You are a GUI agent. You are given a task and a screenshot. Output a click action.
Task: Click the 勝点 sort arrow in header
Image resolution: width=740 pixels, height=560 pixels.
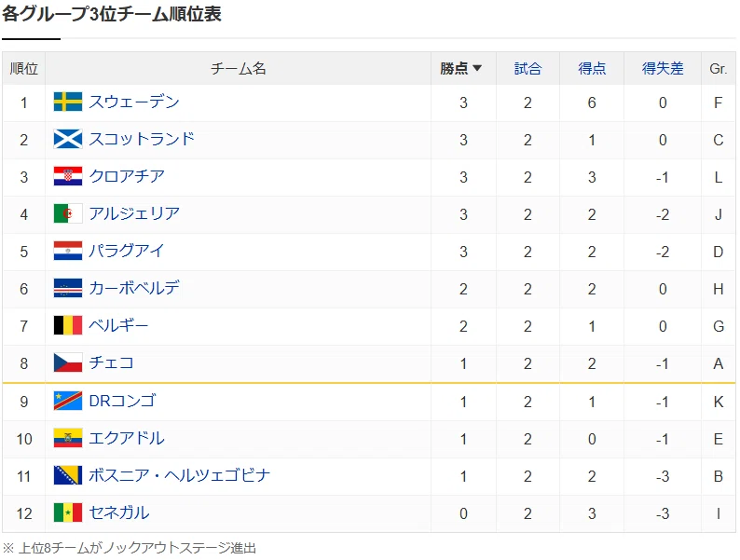[x=477, y=68]
